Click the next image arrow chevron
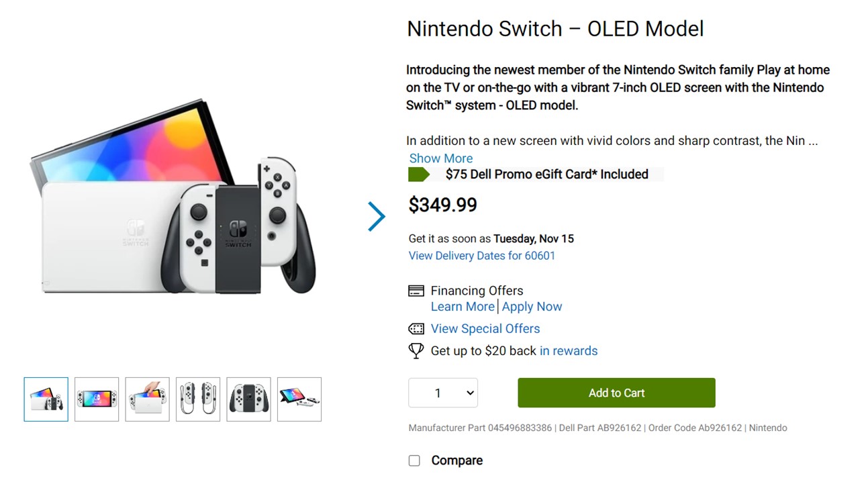The width and height of the screenshot is (868, 488). coord(377,216)
